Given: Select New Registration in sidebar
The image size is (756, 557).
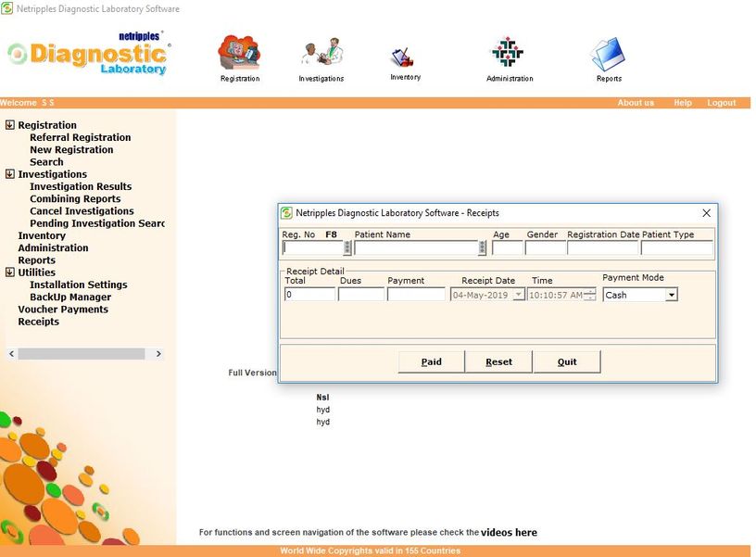Looking at the screenshot, I should click(x=71, y=149).
